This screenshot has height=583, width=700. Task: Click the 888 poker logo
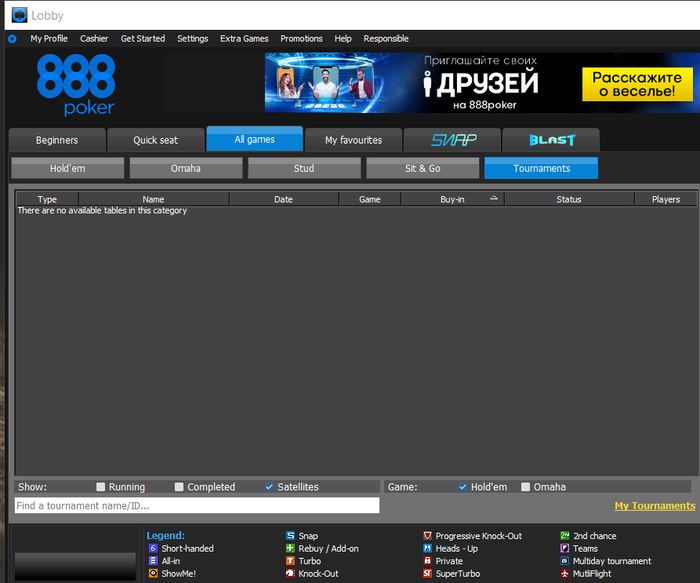coord(76,85)
